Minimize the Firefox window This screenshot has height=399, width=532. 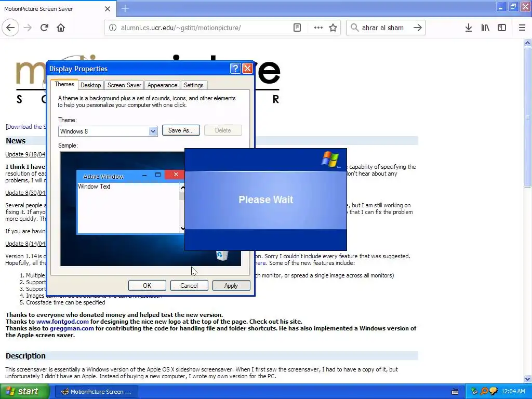[x=501, y=7]
